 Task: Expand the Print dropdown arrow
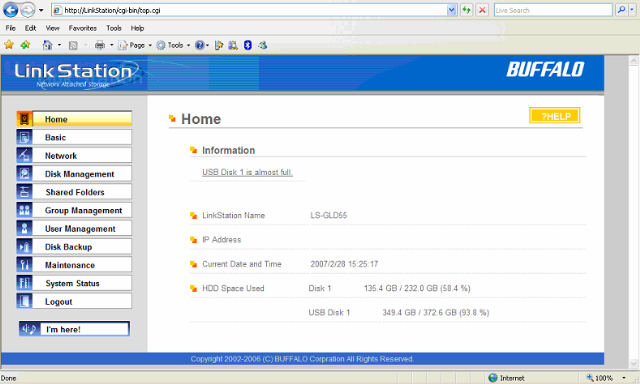click(111, 45)
